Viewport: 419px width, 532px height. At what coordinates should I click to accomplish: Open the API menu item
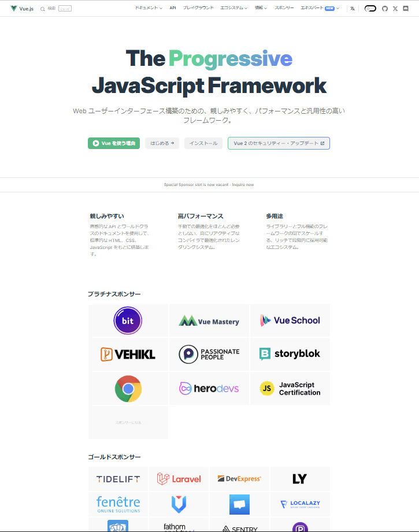(173, 8)
